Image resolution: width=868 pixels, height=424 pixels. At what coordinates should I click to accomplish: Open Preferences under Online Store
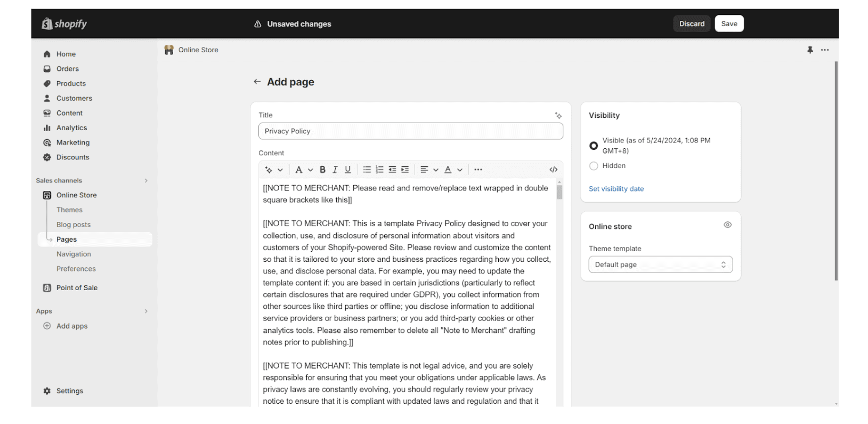[x=76, y=269]
